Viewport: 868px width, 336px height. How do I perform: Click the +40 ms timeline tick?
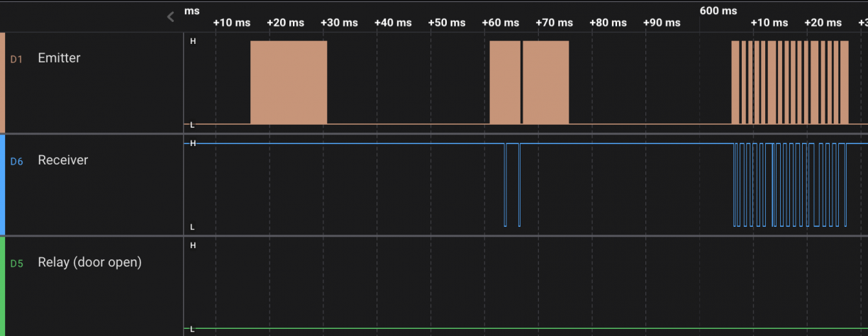393,23
